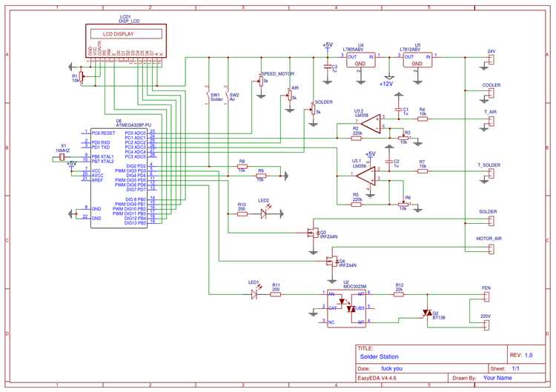Click the Q3 IRFZ44N MOSFET symbol
The height and width of the screenshot is (392, 556).
pos(314,233)
